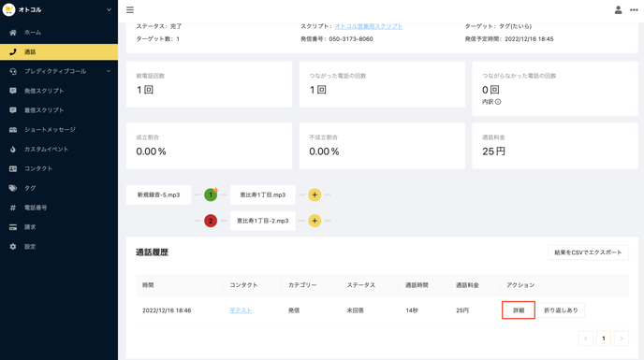Image resolution: width=644 pixels, height=360 pixels.
Task: Go to previous page arrow
Action: point(586,338)
